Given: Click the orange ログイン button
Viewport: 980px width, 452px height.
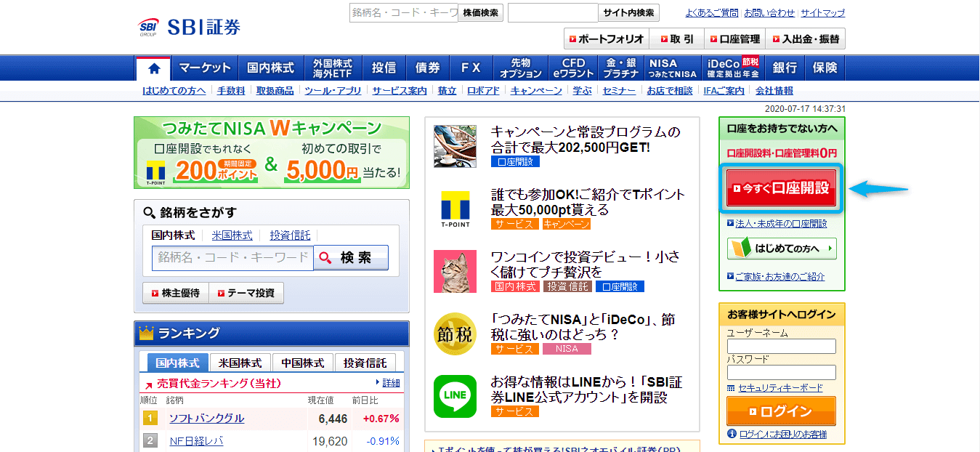Looking at the screenshot, I should pos(782,411).
